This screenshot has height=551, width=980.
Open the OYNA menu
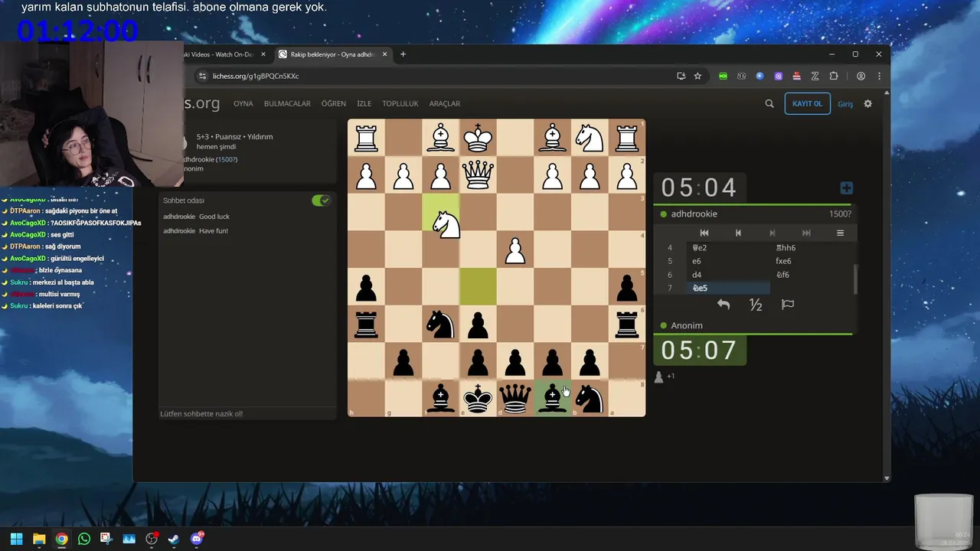243,103
